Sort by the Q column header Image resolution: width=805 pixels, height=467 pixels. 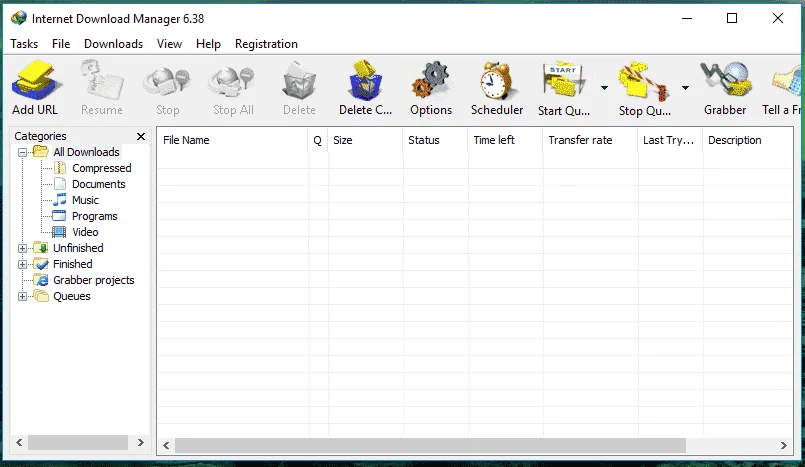[318, 140]
